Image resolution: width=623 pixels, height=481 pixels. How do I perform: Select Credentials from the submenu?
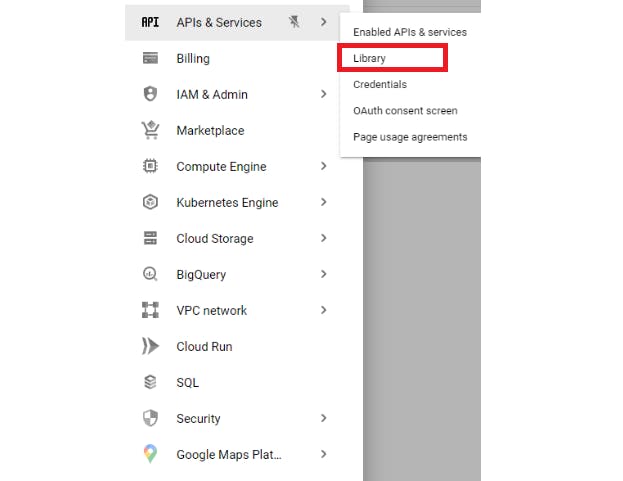[x=380, y=85]
